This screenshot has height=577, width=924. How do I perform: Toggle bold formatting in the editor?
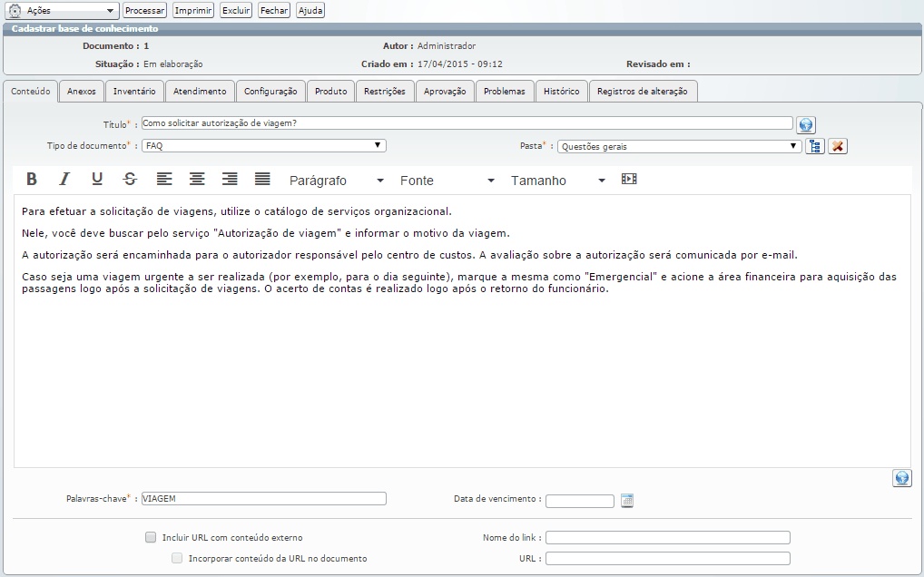pos(32,179)
